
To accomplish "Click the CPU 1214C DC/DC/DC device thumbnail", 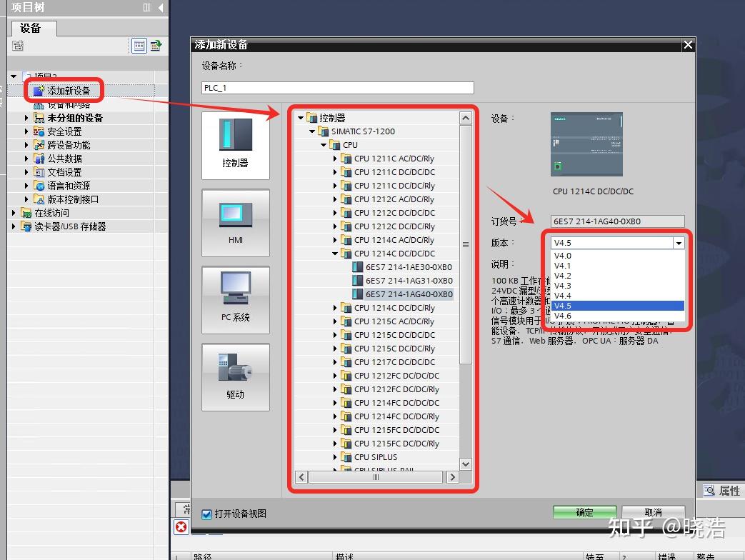I will click(586, 144).
